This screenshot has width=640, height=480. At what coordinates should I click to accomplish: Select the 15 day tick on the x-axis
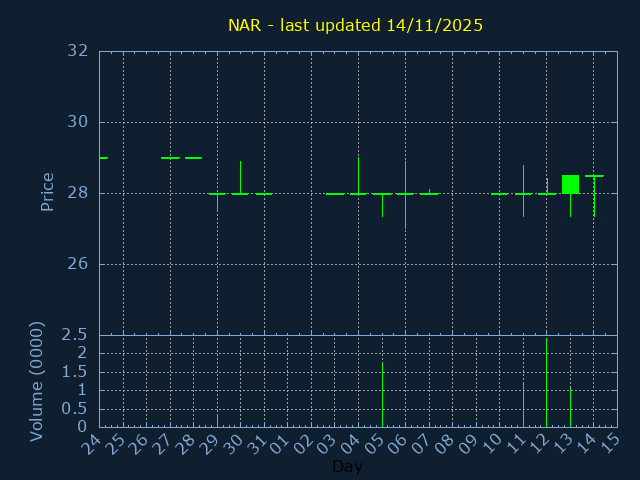click(610, 441)
